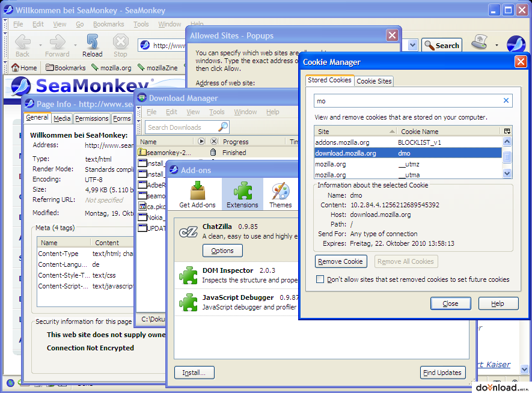532x393 pixels.
Task: Click the cancel column icon in Download Manager
Action: click(x=214, y=141)
